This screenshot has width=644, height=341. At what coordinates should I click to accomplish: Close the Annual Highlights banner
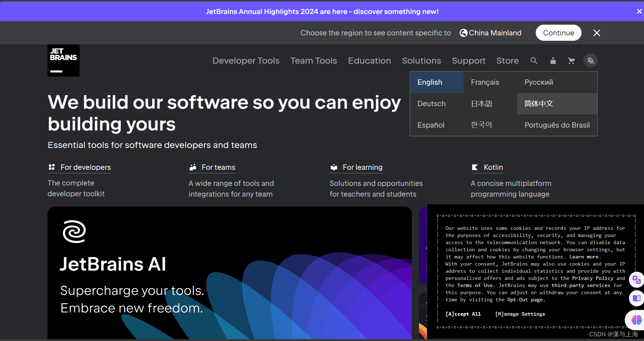(639, 11)
